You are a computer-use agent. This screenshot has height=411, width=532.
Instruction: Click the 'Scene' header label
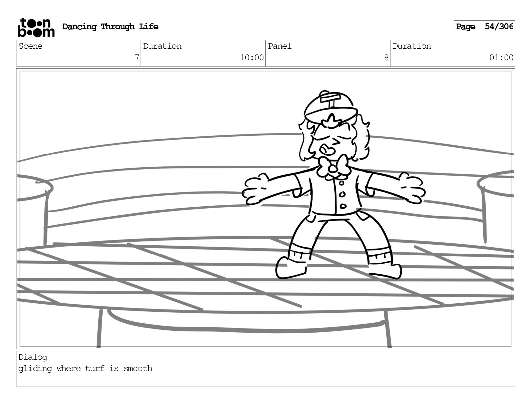pyautogui.click(x=30, y=46)
